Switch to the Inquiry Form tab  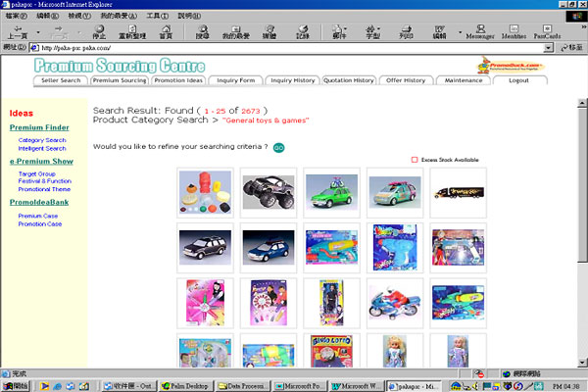point(235,80)
